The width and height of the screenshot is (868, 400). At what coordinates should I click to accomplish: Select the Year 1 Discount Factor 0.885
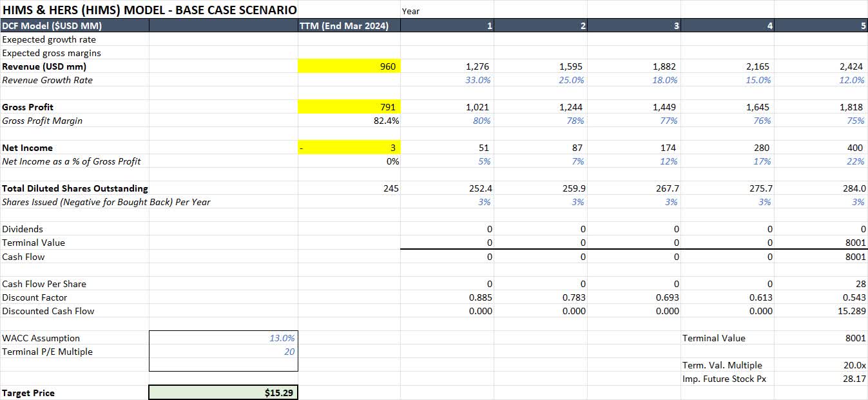(x=481, y=297)
